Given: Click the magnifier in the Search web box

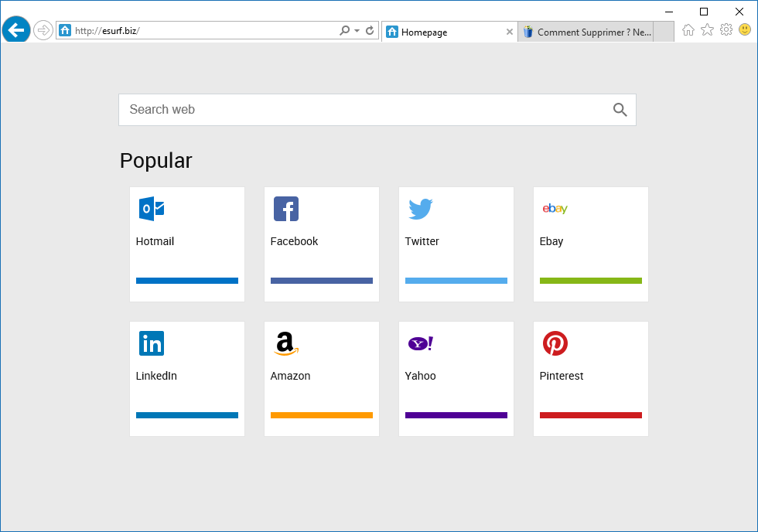Looking at the screenshot, I should (x=620, y=110).
